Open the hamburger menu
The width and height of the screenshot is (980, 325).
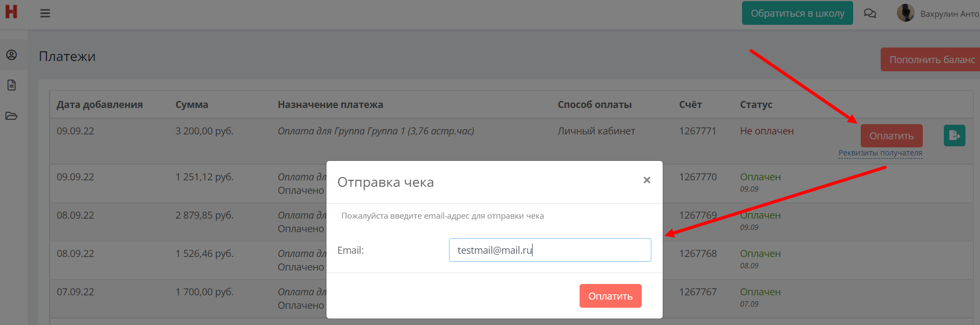pos(45,13)
